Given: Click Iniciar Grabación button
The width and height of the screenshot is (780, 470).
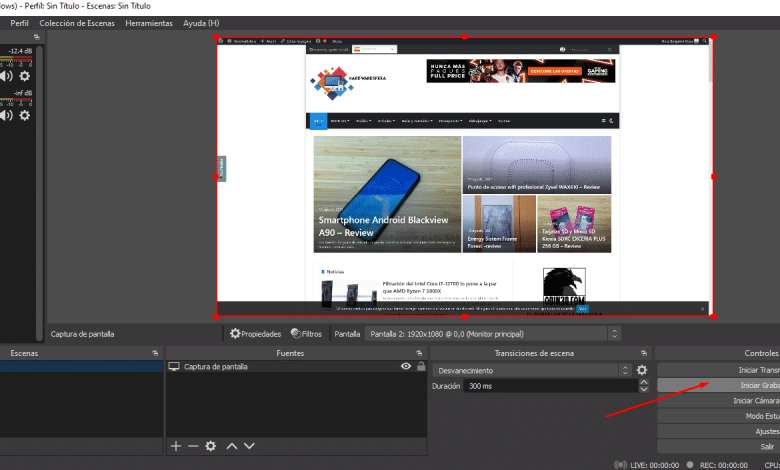Looking at the screenshot, I should coord(719,385).
